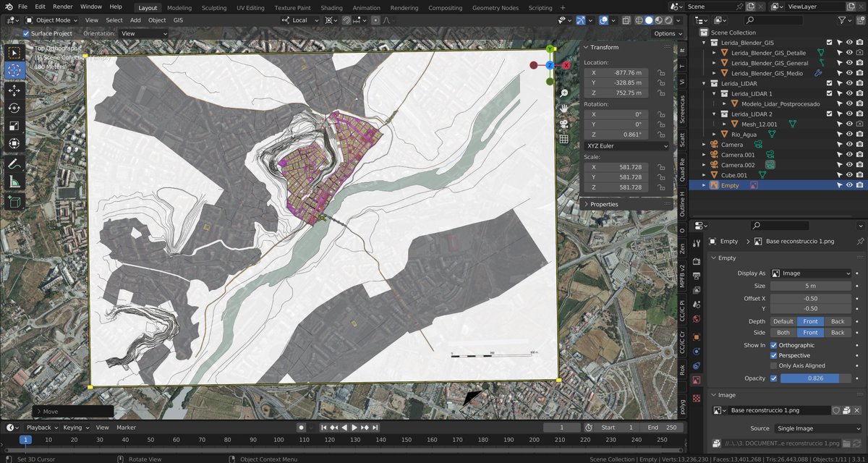
Task: Choose the Rotate tool
Action: pos(14,108)
